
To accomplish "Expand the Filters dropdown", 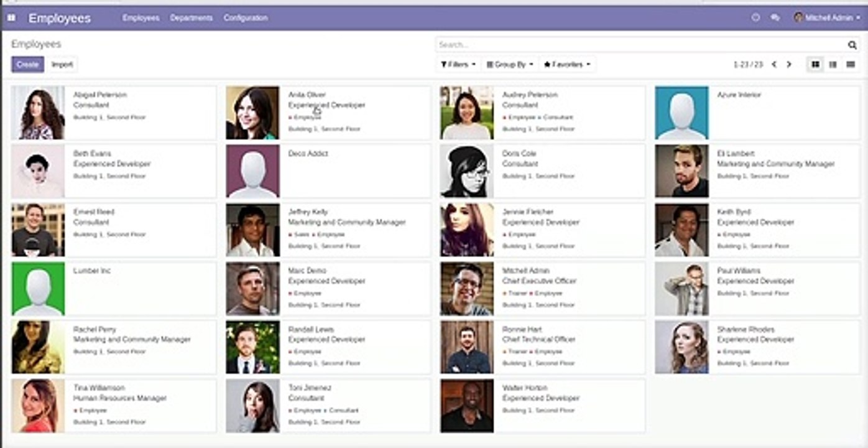I will 458,64.
